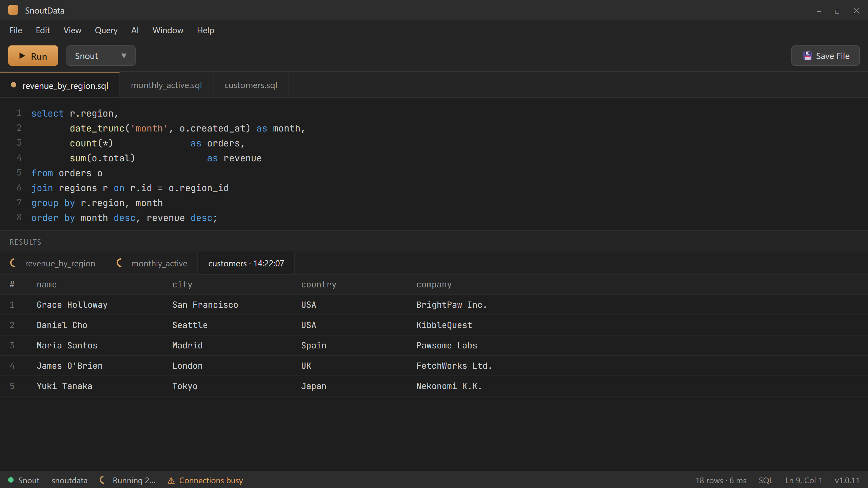Click the floppy disk Save File icon

[808, 56]
